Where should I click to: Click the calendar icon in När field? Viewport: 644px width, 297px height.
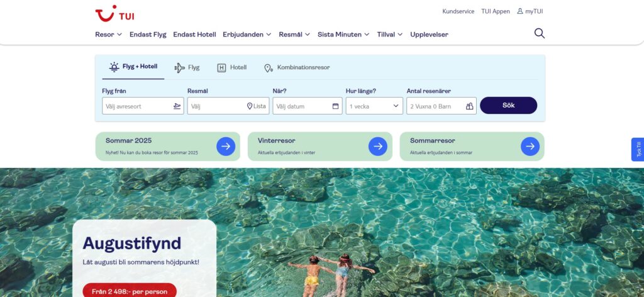335,106
